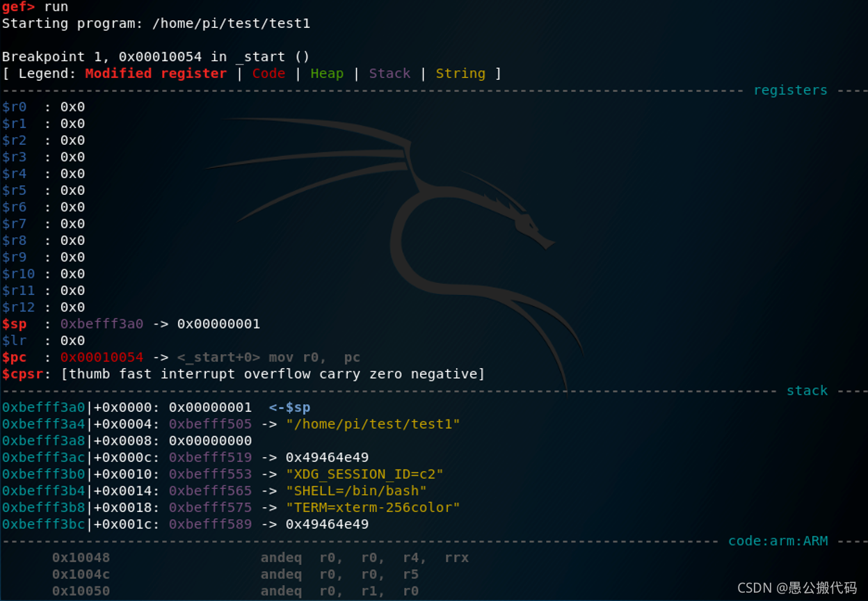Click code address 0x10050
868x601 pixels.
(x=81, y=591)
